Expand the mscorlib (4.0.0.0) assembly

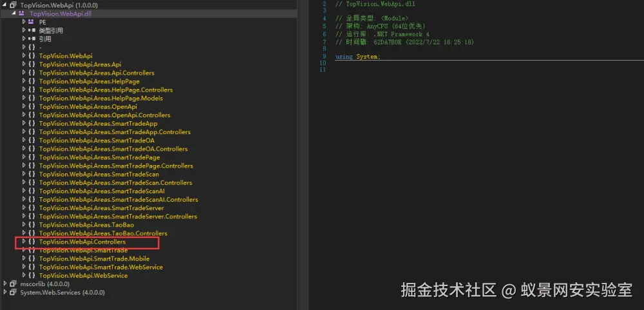pyautogui.click(x=5, y=284)
